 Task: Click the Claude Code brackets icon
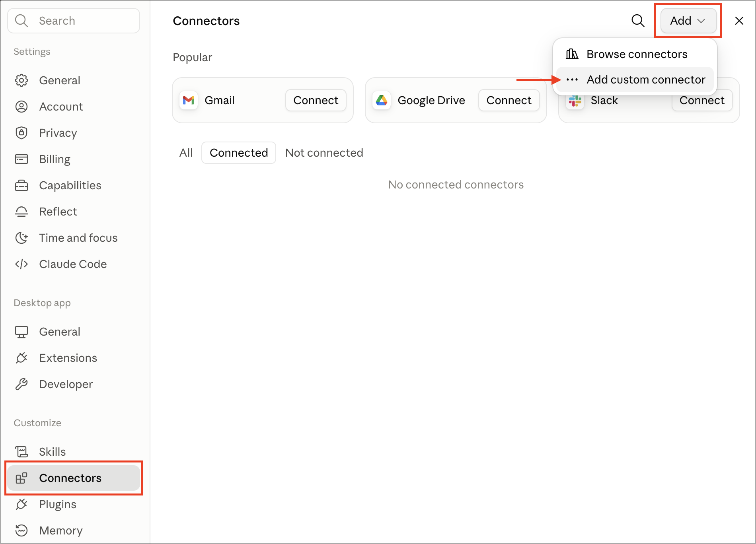click(21, 264)
